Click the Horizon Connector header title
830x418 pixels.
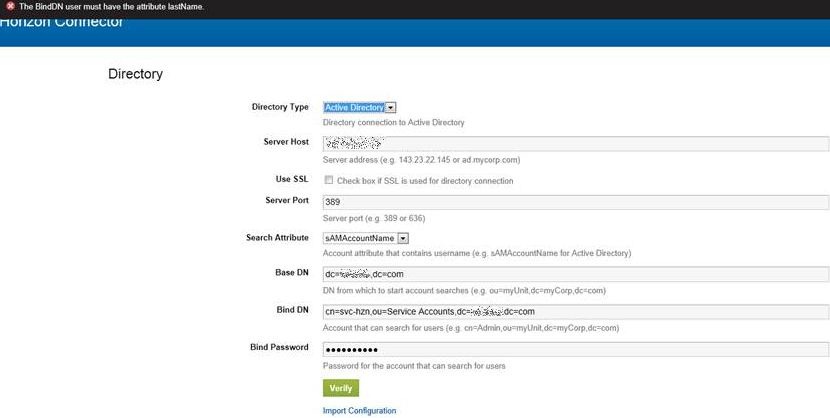coord(61,22)
